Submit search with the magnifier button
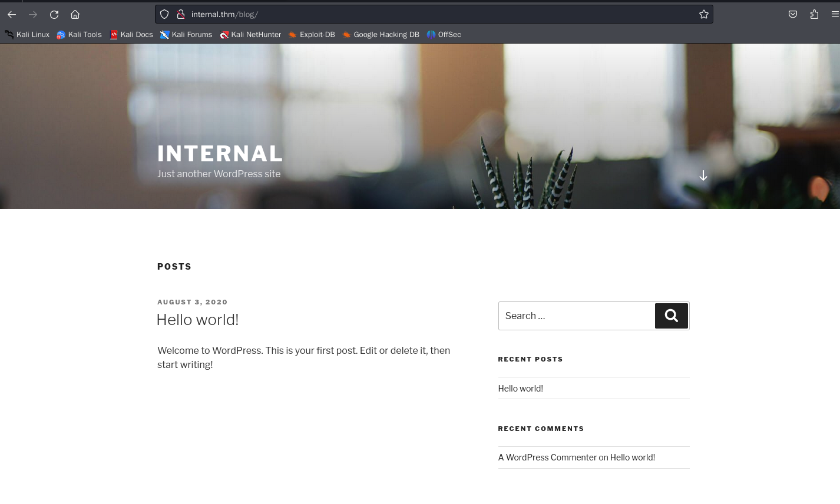 [x=672, y=316]
